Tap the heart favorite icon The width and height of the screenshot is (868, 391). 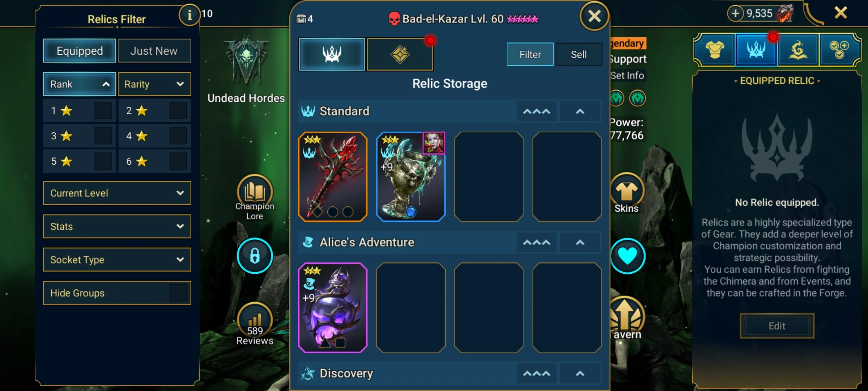click(x=627, y=256)
